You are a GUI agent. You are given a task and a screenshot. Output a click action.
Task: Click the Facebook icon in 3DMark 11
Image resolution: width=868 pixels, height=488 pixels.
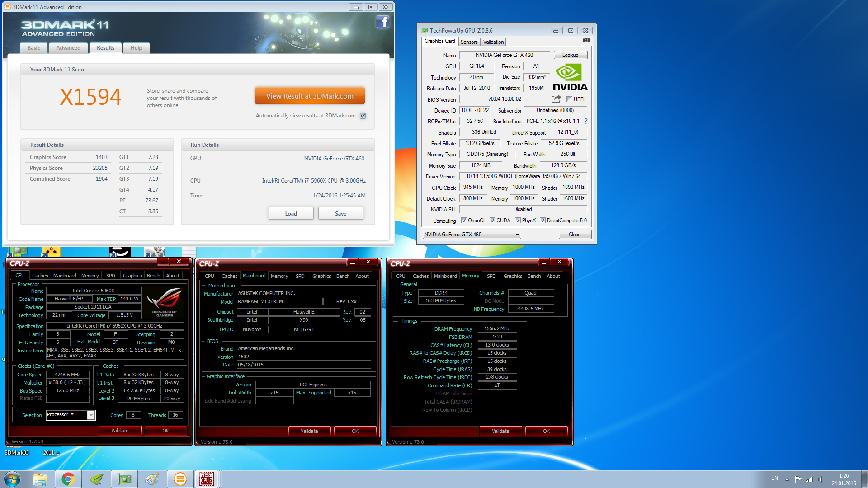(382, 22)
